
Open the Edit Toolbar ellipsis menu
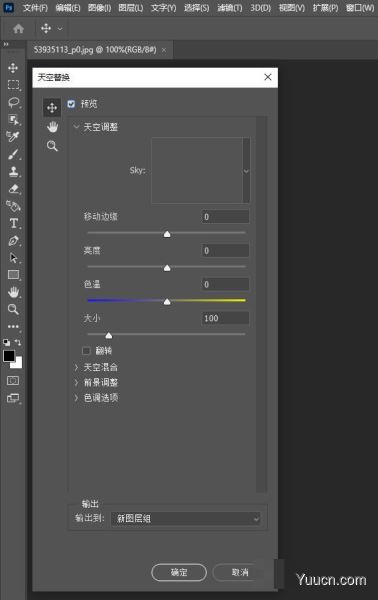13,326
